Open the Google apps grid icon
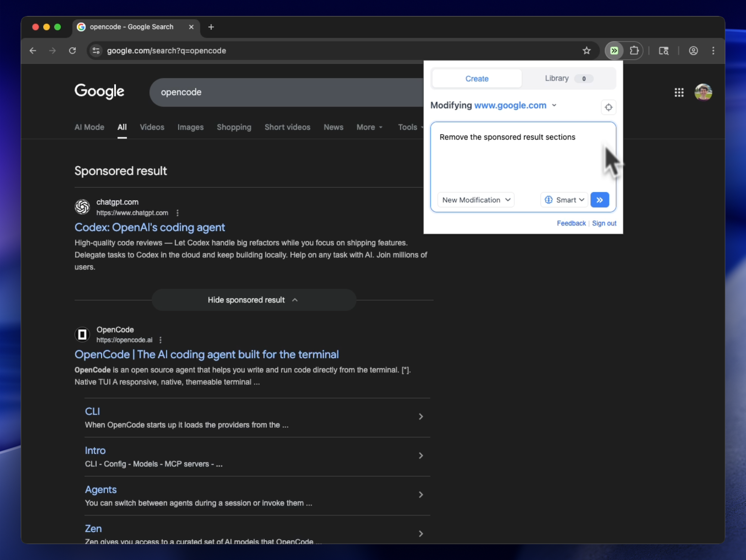The image size is (746, 560). (679, 92)
